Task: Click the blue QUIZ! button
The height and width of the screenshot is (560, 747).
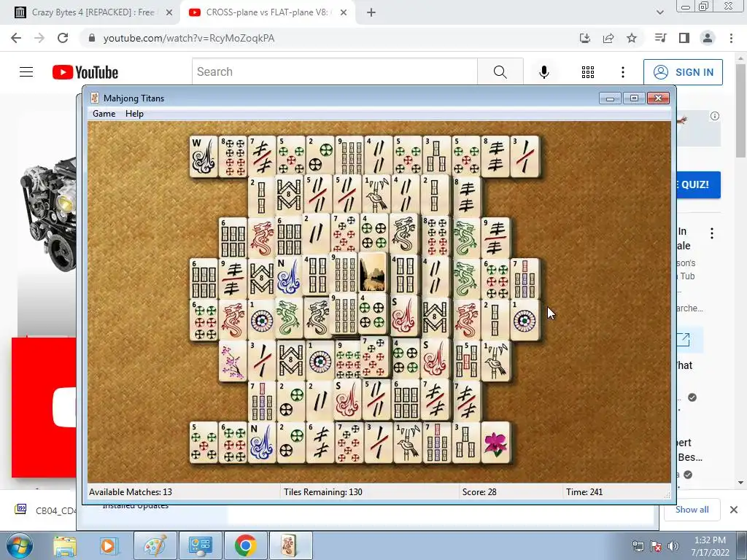Action: point(698,184)
